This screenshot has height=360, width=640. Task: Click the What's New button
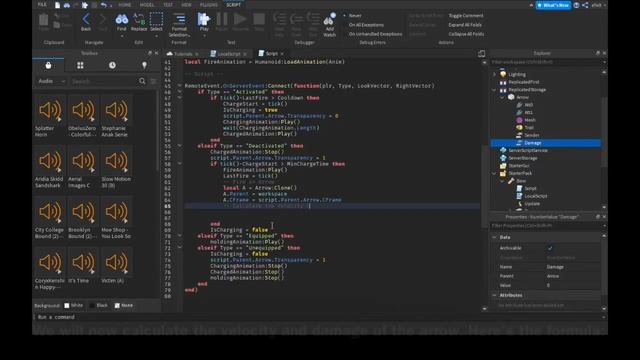pyautogui.click(x=553, y=5)
